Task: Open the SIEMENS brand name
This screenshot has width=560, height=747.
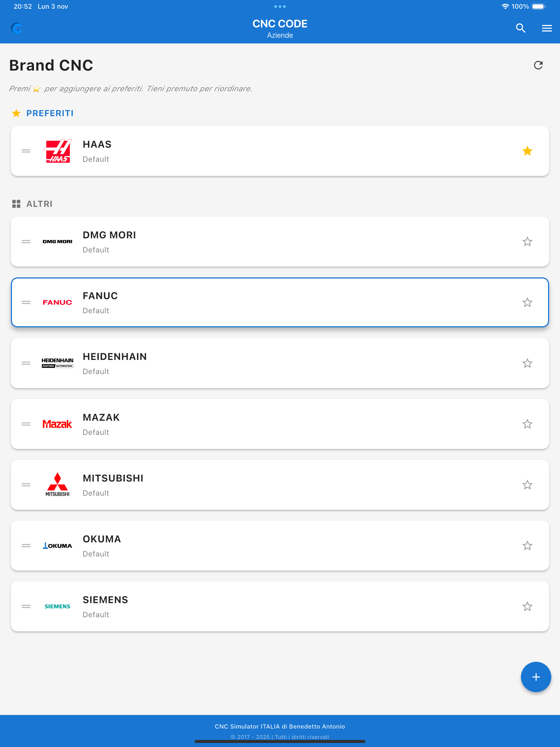Action: click(105, 599)
